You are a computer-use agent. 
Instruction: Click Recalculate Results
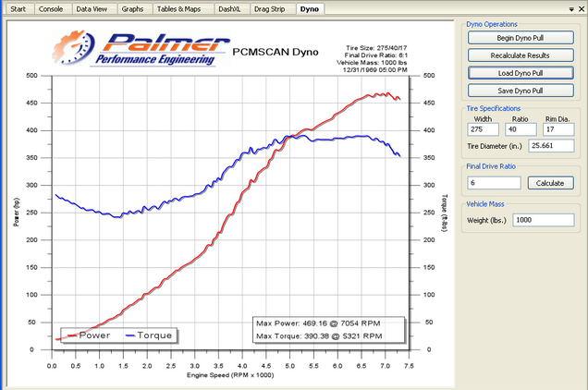click(x=521, y=55)
